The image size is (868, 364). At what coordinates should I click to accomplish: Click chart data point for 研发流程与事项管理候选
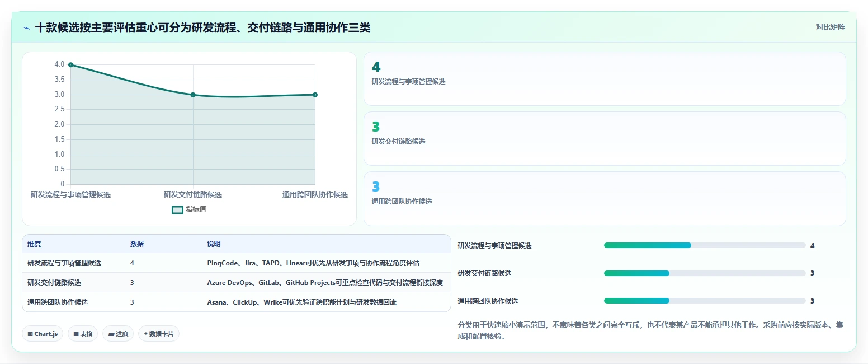(70, 65)
